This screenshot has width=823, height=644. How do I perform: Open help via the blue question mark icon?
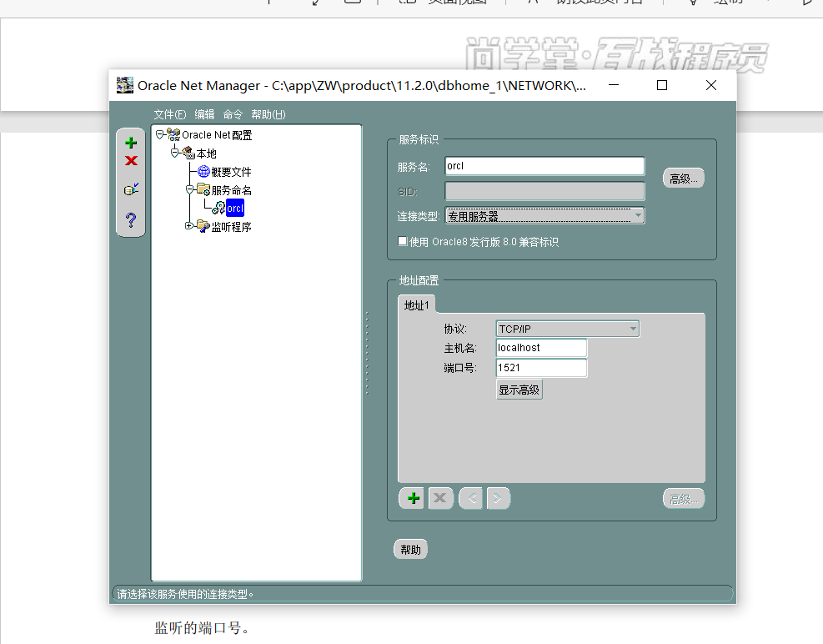pos(131,219)
